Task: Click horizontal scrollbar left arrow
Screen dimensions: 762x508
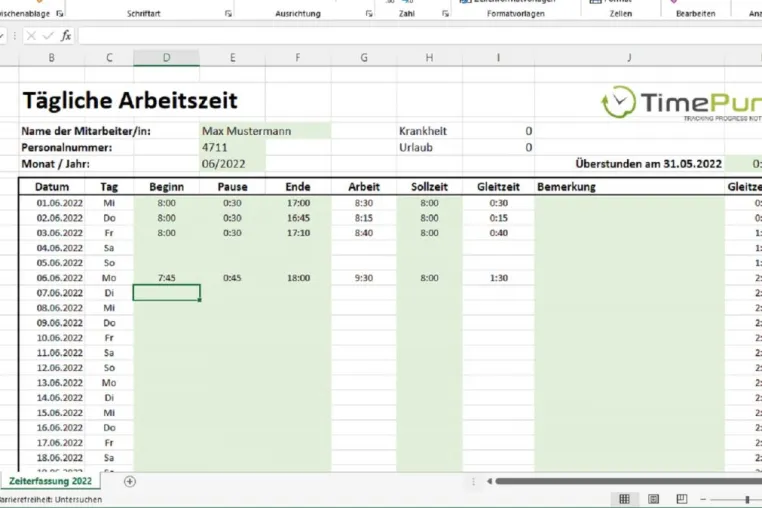Action: click(x=489, y=481)
